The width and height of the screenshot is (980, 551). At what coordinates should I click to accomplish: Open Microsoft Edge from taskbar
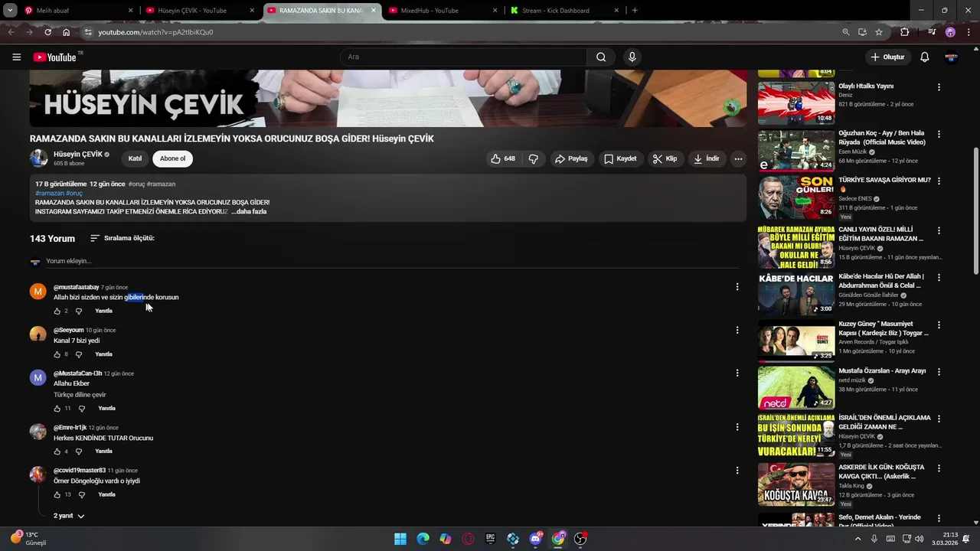pyautogui.click(x=423, y=539)
